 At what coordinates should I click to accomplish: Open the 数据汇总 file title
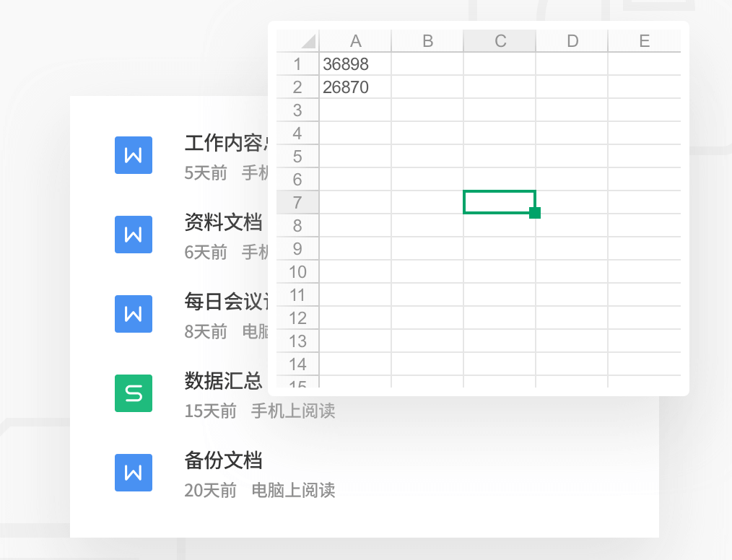coord(223,381)
